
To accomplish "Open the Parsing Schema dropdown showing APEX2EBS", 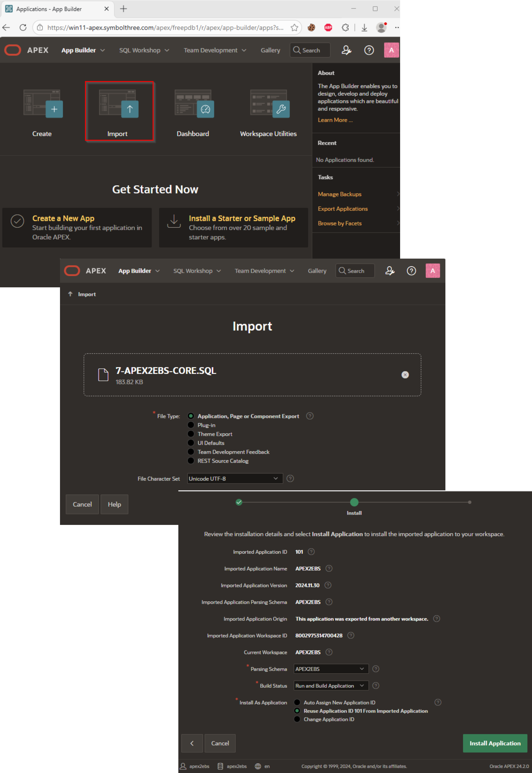I will tap(331, 669).
